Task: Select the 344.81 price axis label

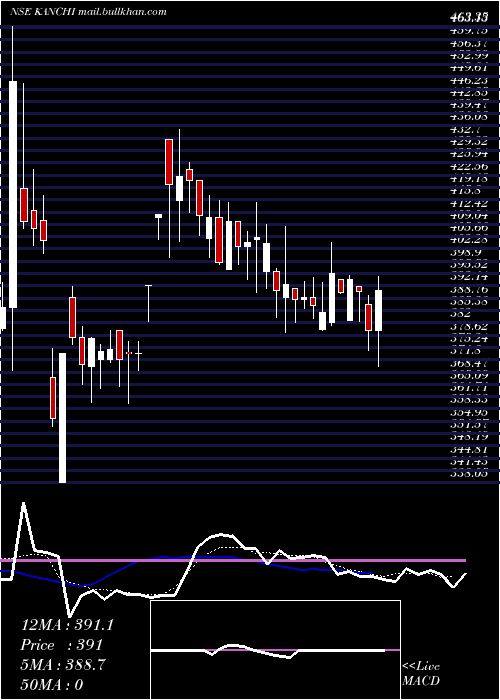Action: pyautogui.click(x=469, y=450)
